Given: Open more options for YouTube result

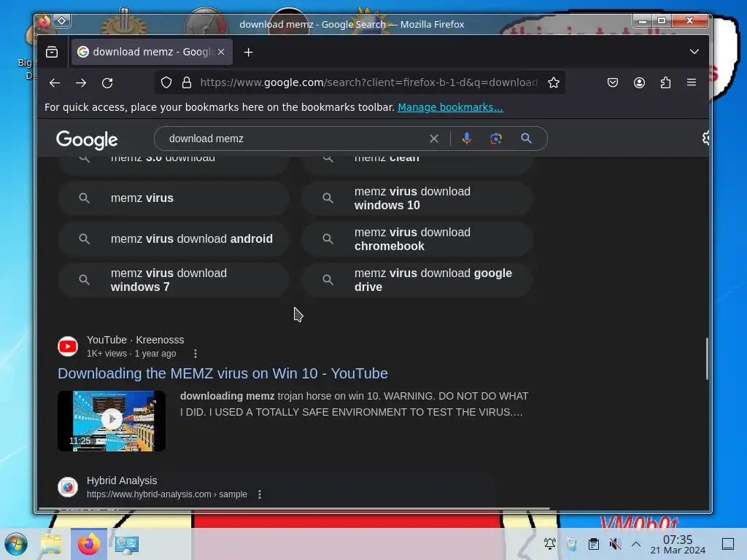Looking at the screenshot, I should (196, 354).
